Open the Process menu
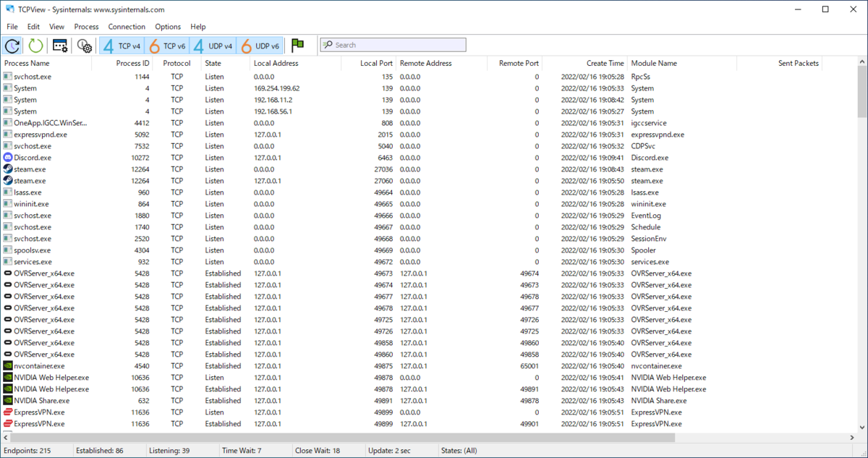 point(86,27)
